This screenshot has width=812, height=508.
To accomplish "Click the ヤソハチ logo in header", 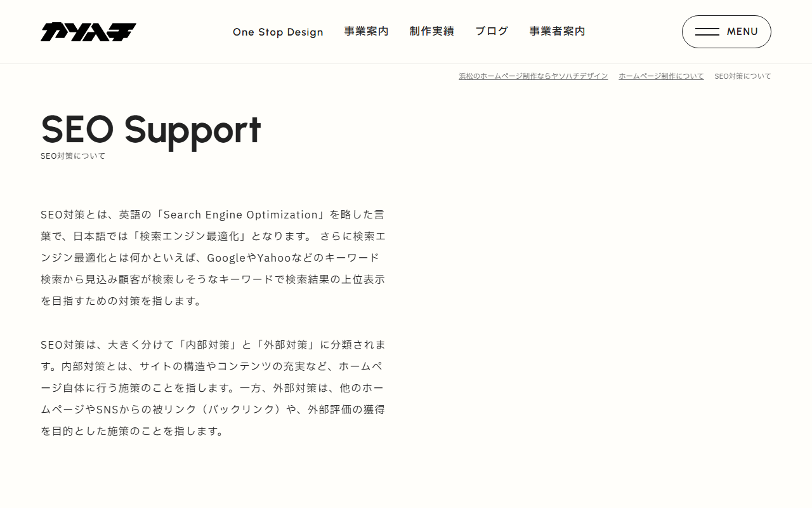I will [x=88, y=32].
